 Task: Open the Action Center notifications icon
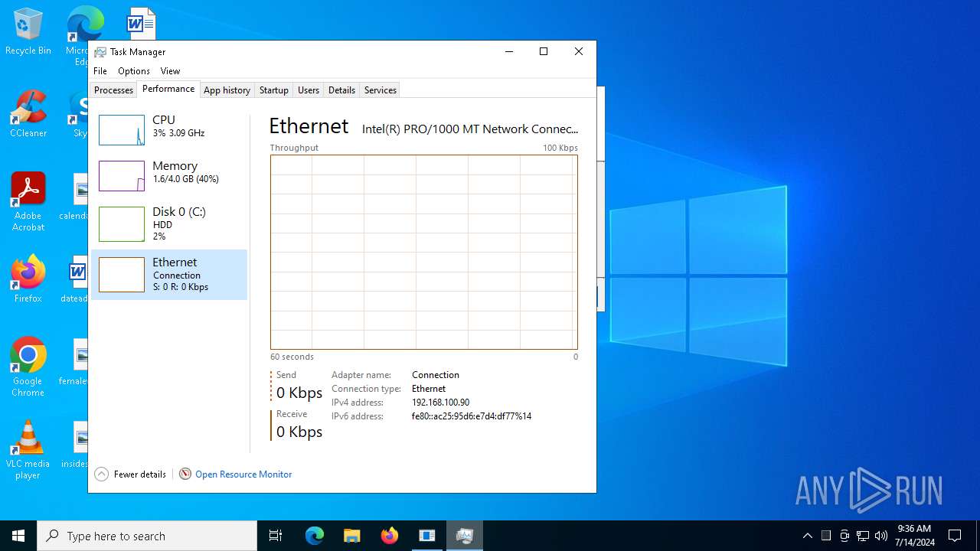pos(955,536)
